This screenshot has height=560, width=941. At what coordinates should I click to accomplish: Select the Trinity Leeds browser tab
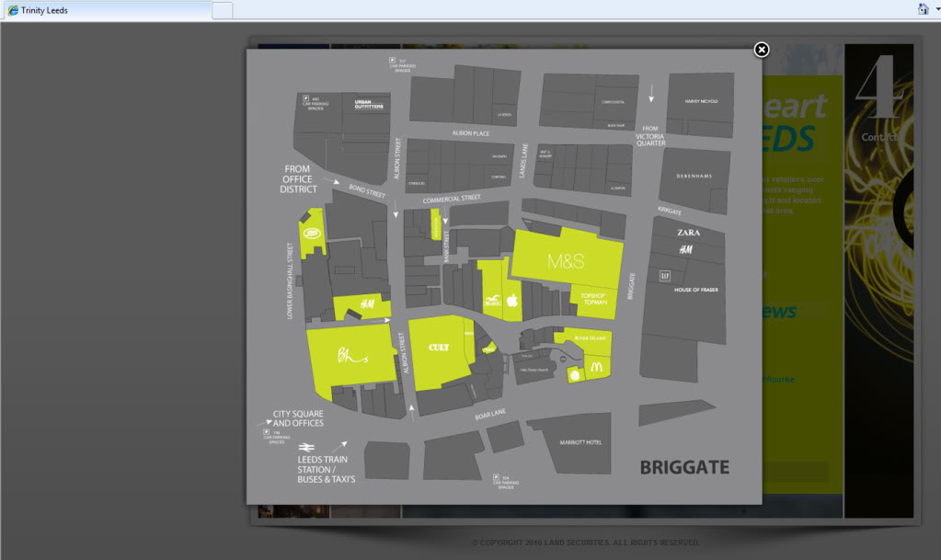pyautogui.click(x=107, y=10)
